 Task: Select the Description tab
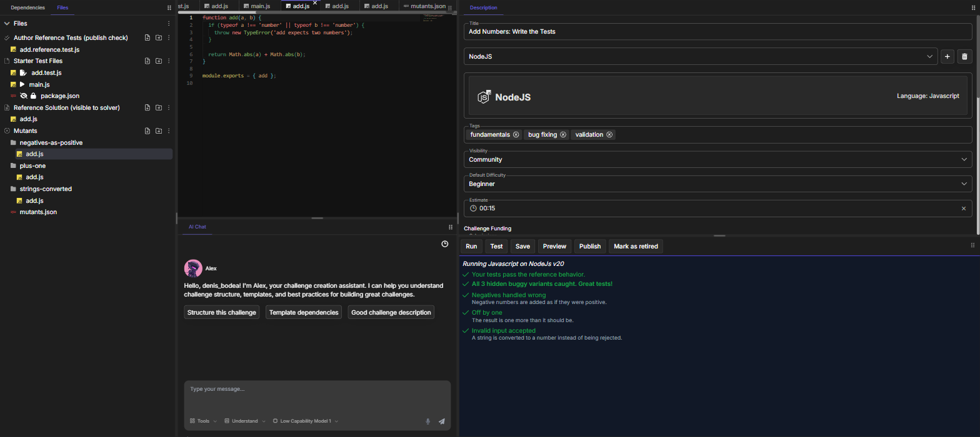pos(484,7)
